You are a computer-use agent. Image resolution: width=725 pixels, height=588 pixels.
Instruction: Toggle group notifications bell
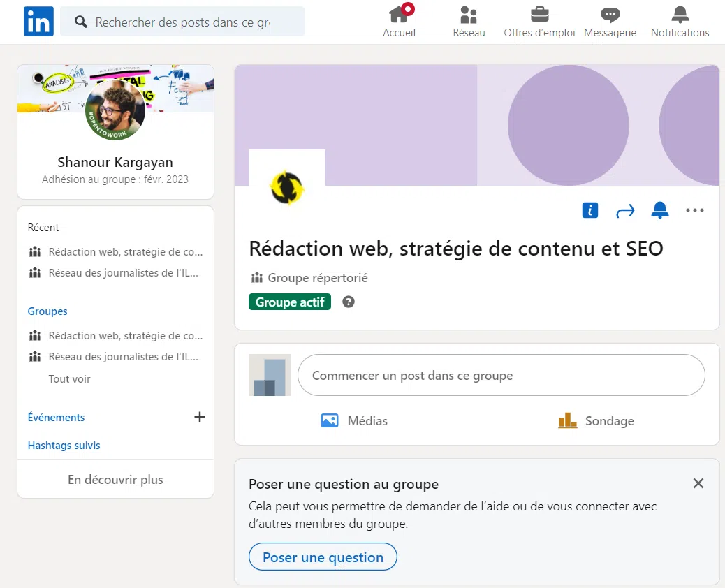[660, 210]
